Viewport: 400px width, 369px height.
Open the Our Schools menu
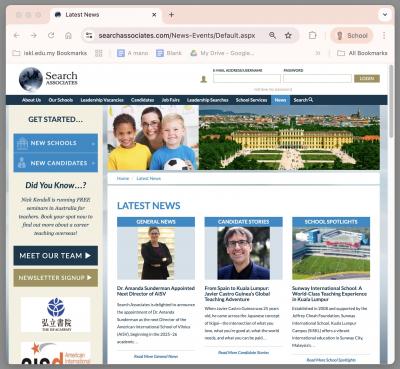(x=61, y=100)
